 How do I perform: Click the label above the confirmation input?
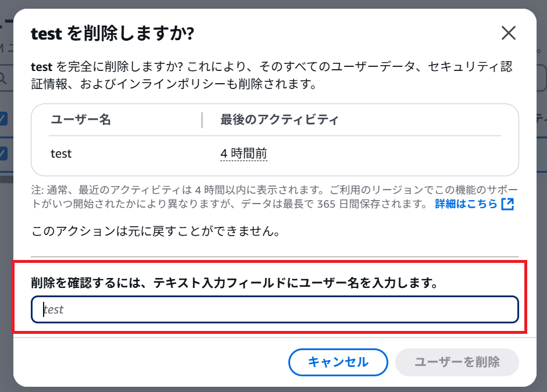pyautogui.click(x=234, y=283)
